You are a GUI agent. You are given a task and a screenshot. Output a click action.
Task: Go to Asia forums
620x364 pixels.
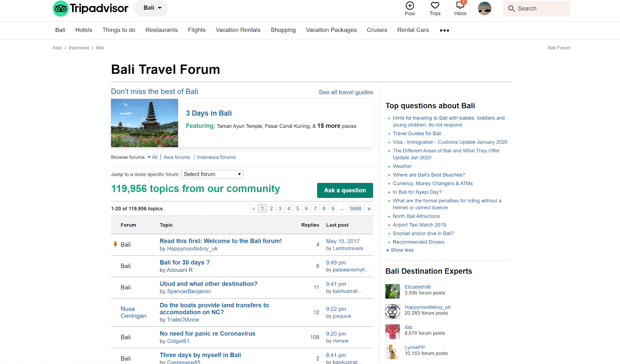coord(177,157)
